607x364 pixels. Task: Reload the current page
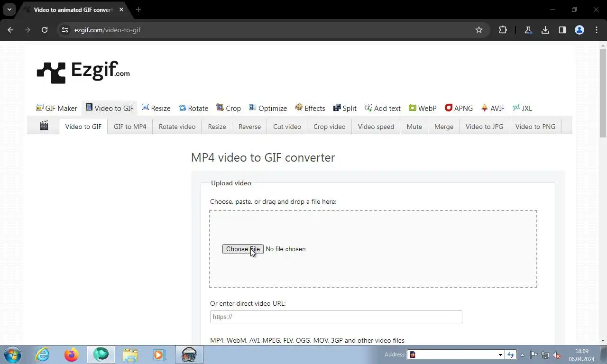point(45,30)
